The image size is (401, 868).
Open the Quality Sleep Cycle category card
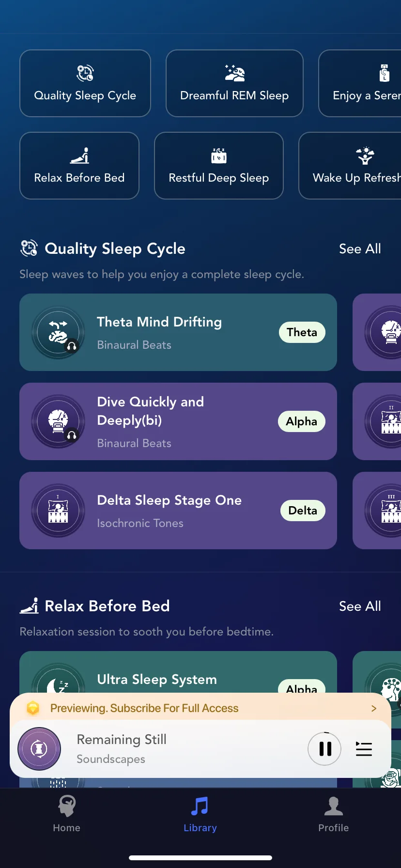(85, 83)
